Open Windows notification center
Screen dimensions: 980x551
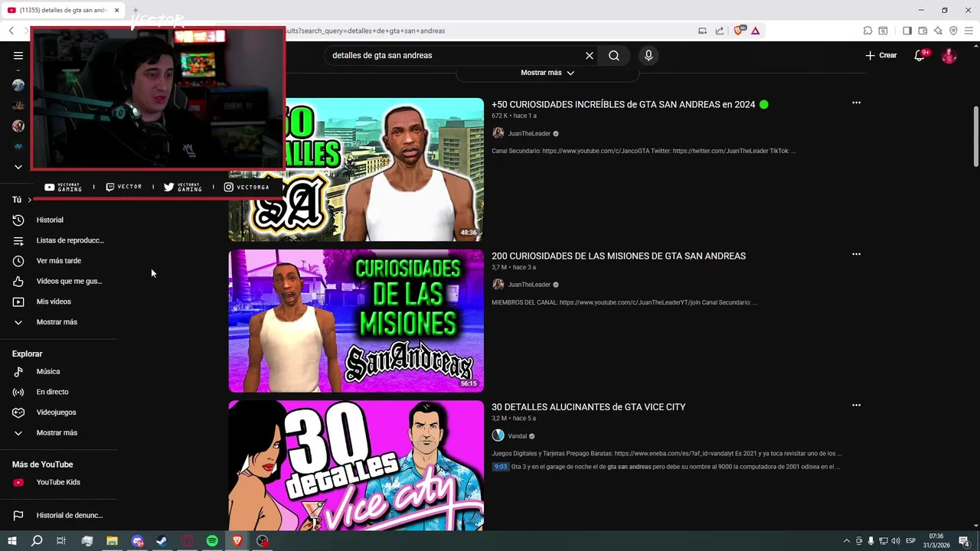point(965,541)
